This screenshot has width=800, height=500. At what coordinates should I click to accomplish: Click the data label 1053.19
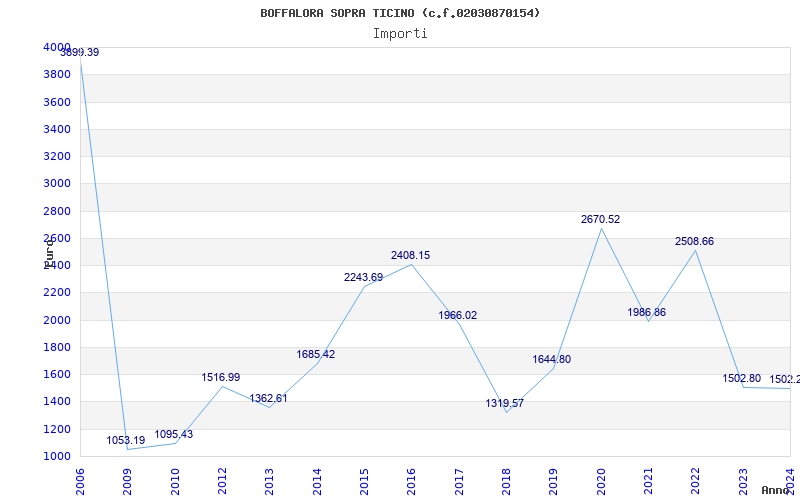[x=126, y=440]
